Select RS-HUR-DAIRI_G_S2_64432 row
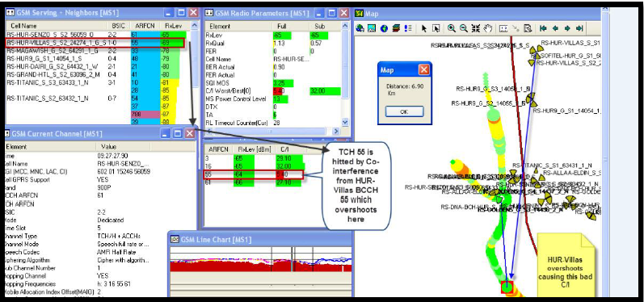This screenshot has width=644, height=302. (96, 66)
